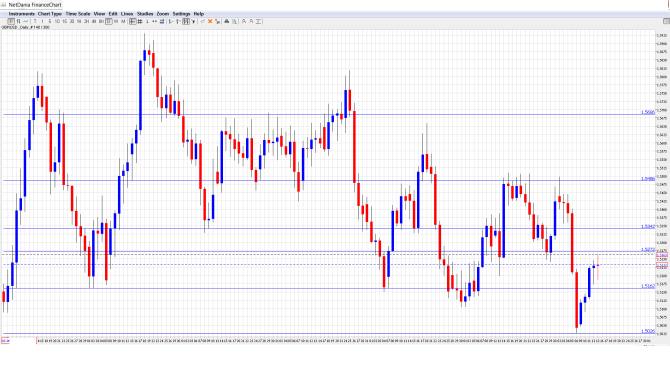Click the orange delete-all objects icon
670x377 pixels.
click(x=217, y=21)
